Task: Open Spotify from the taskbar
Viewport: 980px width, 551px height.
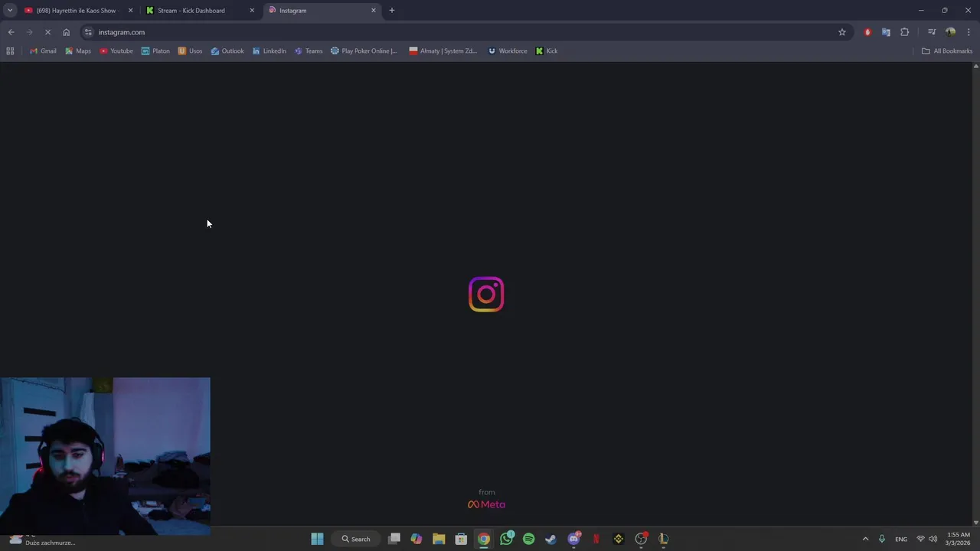Action: pos(528,539)
